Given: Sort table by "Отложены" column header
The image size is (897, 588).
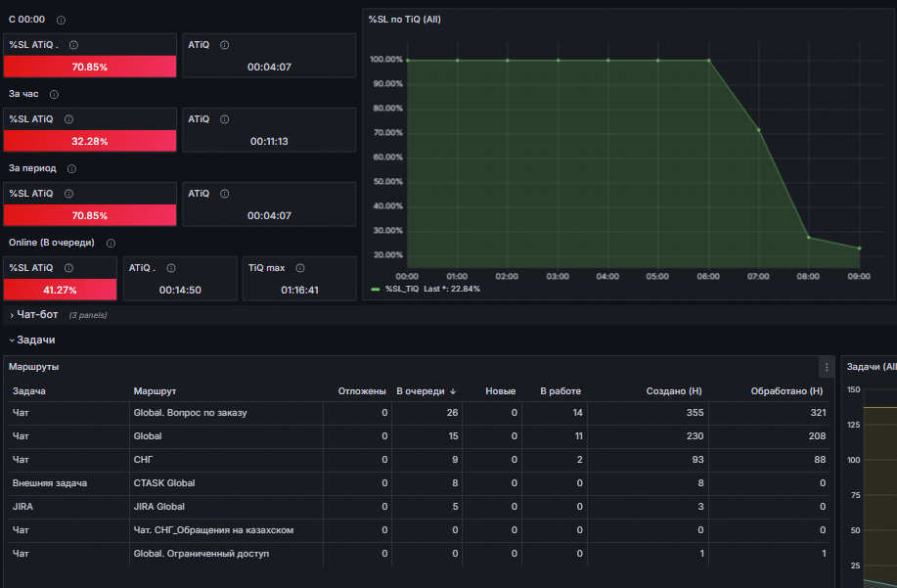Looking at the screenshot, I should point(362,391).
